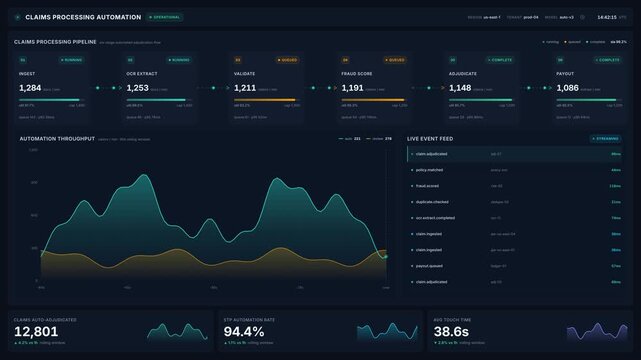The image size is (641, 360).
Task: Click the Ingest stage progress bar
Action: [x=52, y=100]
